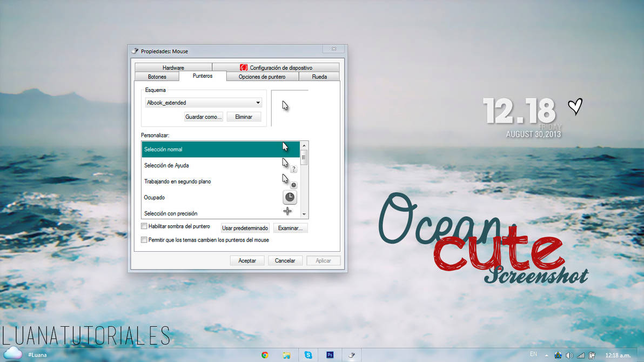This screenshot has width=644, height=362.
Task: Open Google Chrome from the taskbar
Action: coord(265,355)
